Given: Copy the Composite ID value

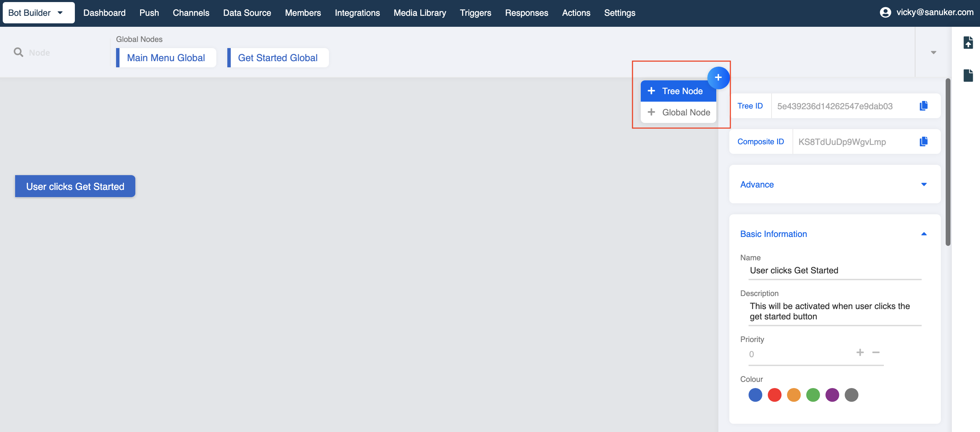Looking at the screenshot, I should click(923, 141).
